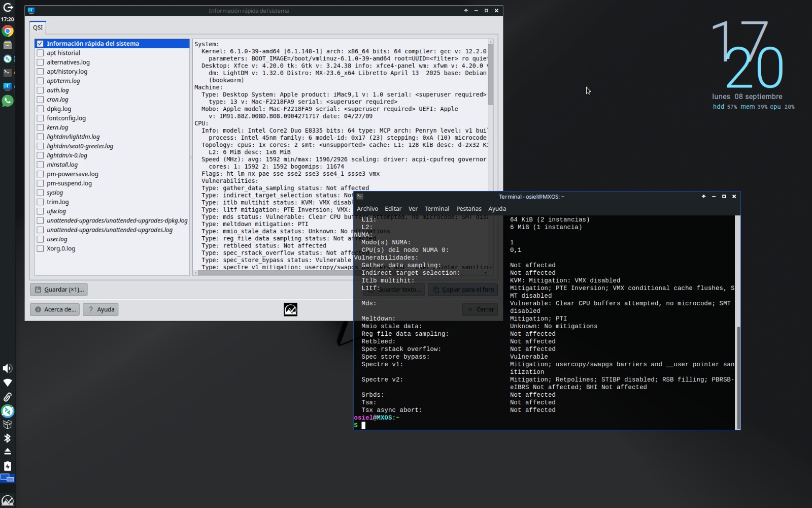Viewport: 812px width, 508px height.
Task: Tick the auth.log checkbox
Action: [40, 90]
